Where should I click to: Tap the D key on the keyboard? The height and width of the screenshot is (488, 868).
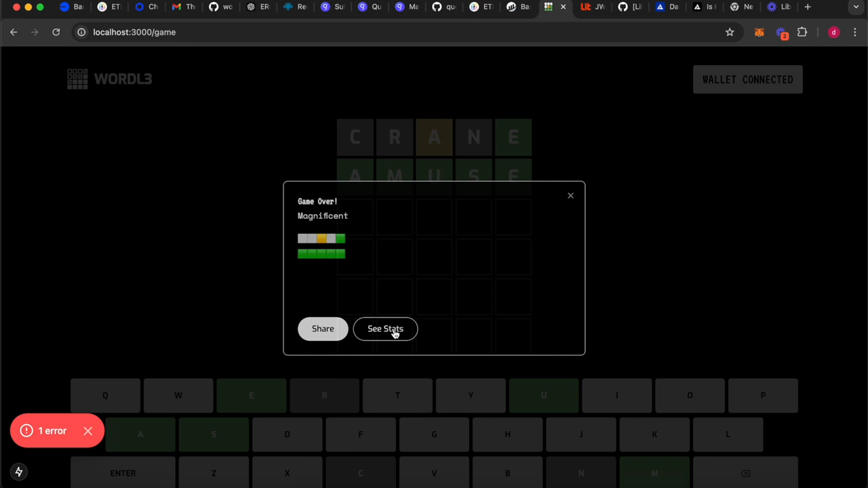pos(287,434)
